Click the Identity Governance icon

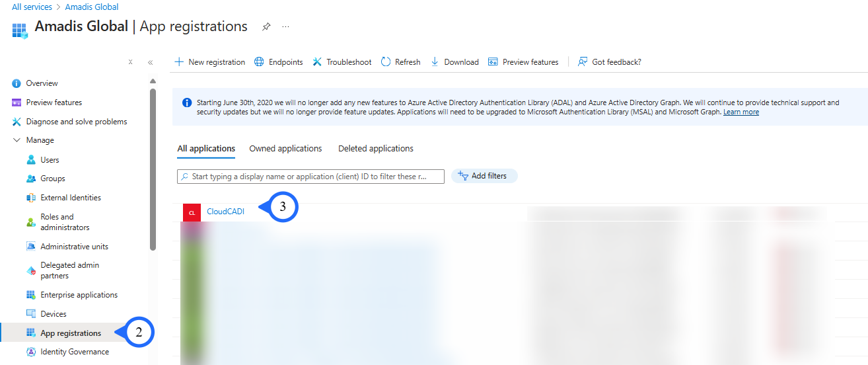[30, 352]
